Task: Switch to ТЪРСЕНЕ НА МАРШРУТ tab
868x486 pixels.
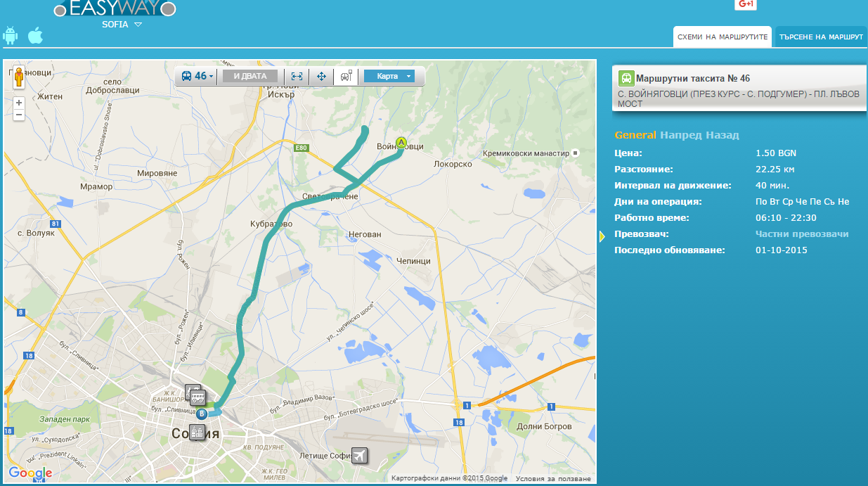Action: tap(820, 37)
